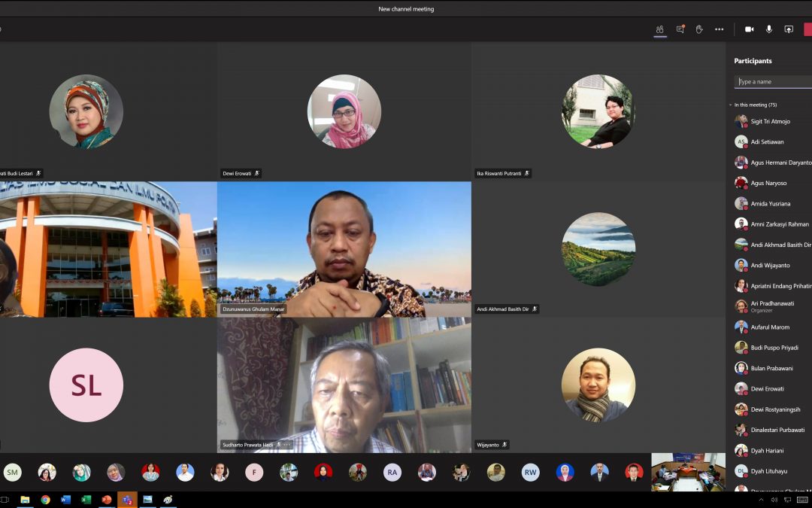Raise your hand in the meeting

pos(699,29)
